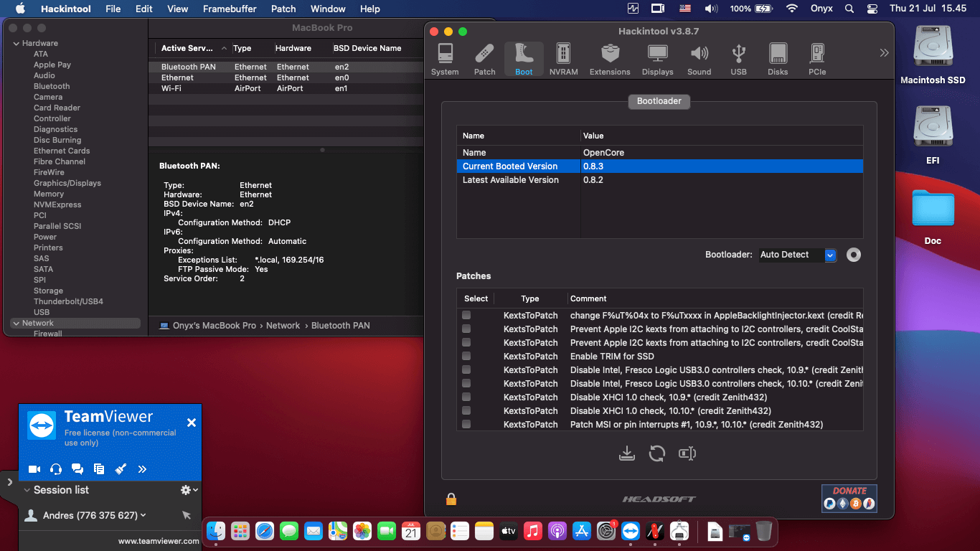This screenshot has height=551, width=980.
Task: Open the www.teamviewer.com link
Action: (159, 542)
